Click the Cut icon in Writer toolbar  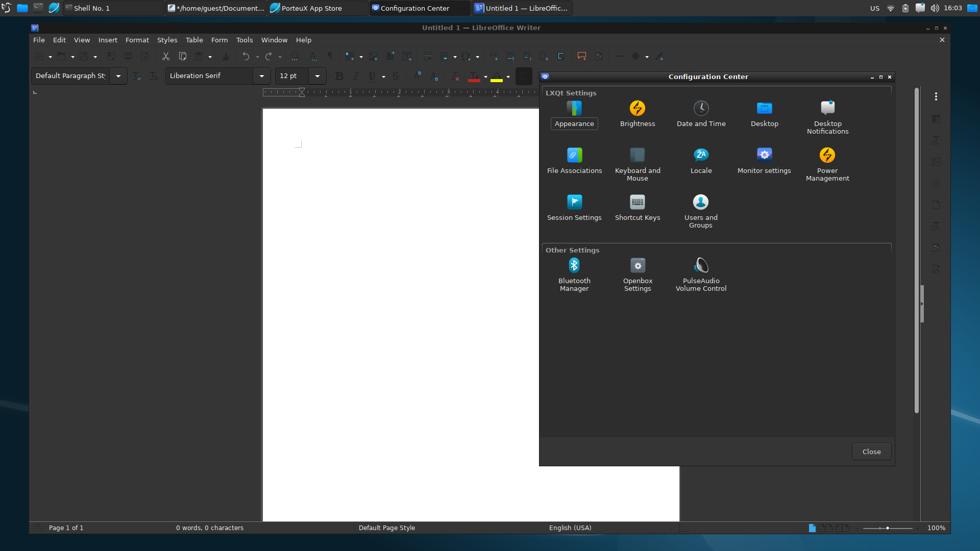[x=165, y=57]
